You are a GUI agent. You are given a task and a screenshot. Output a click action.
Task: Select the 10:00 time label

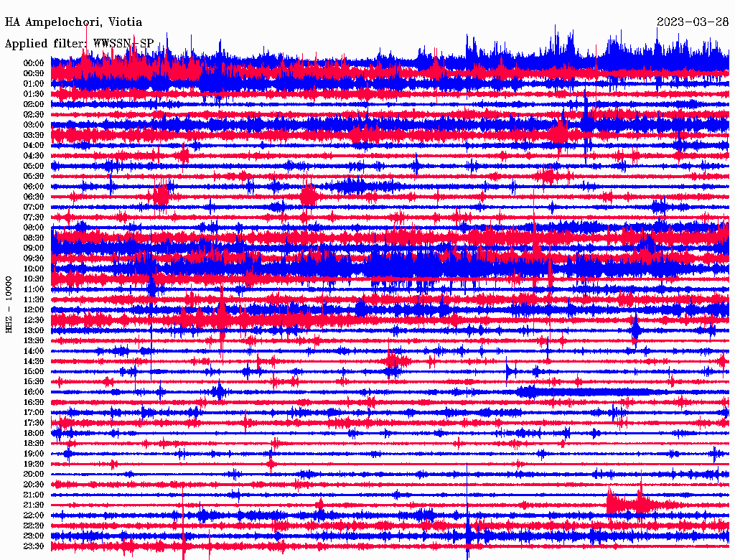[34, 269]
